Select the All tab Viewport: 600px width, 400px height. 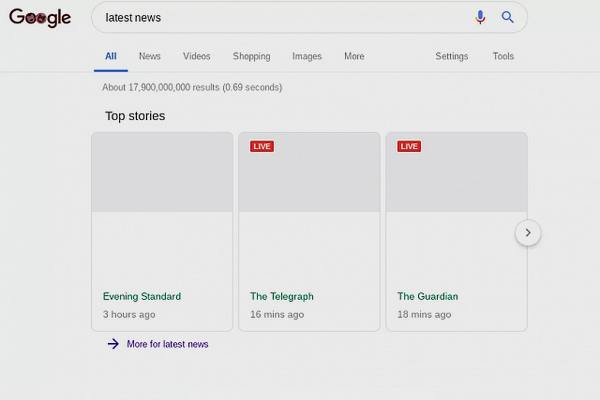click(111, 56)
